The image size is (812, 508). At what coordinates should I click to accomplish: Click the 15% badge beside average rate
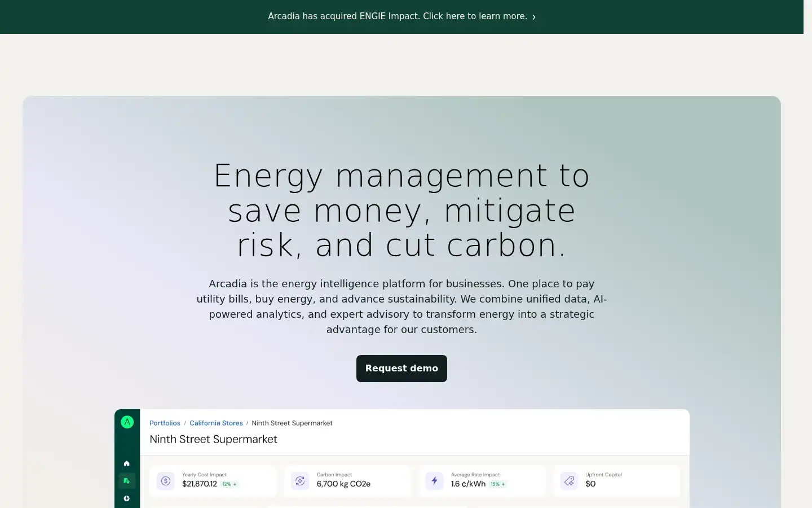(x=497, y=484)
